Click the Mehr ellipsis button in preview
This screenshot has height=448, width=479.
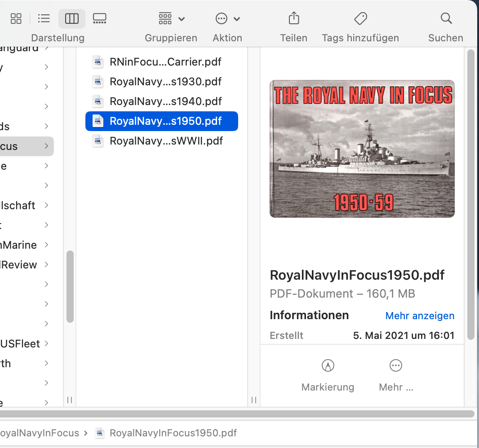[396, 366]
